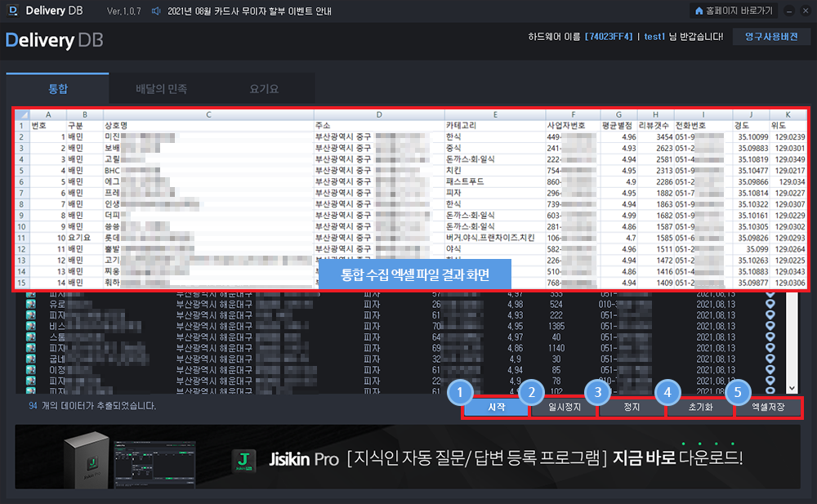817x504 pixels.
Task: Click the row icon of the 유로 entry
Action: tap(31, 304)
